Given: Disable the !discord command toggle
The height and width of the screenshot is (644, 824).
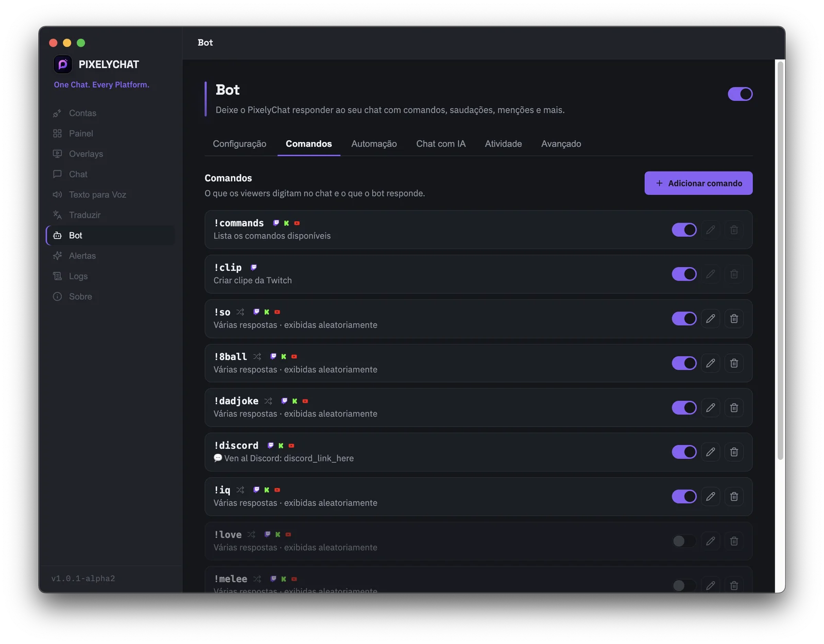Looking at the screenshot, I should (x=684, y=452).
